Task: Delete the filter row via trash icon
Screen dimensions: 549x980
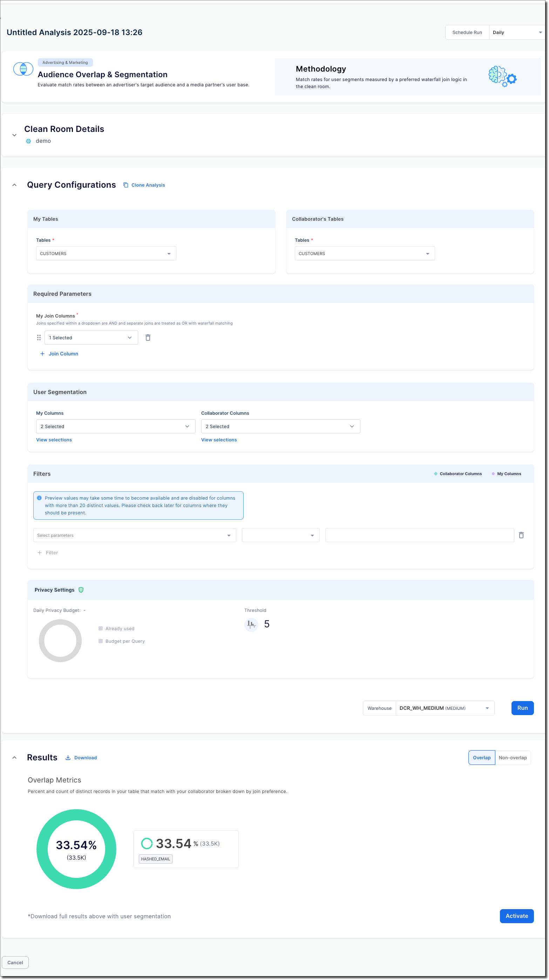Action: [521, 535]
